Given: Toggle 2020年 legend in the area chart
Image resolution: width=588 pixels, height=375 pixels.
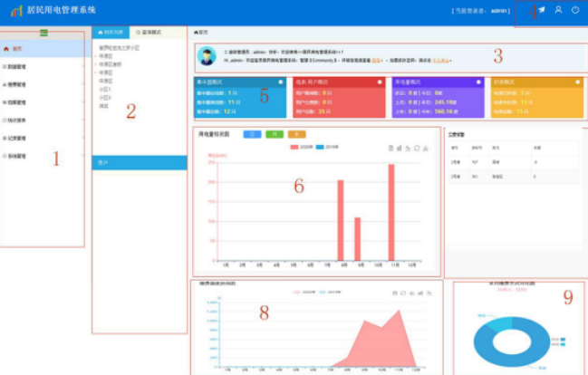Looking at the screenshot, I should pyautogui.click(x=304, y=292).
